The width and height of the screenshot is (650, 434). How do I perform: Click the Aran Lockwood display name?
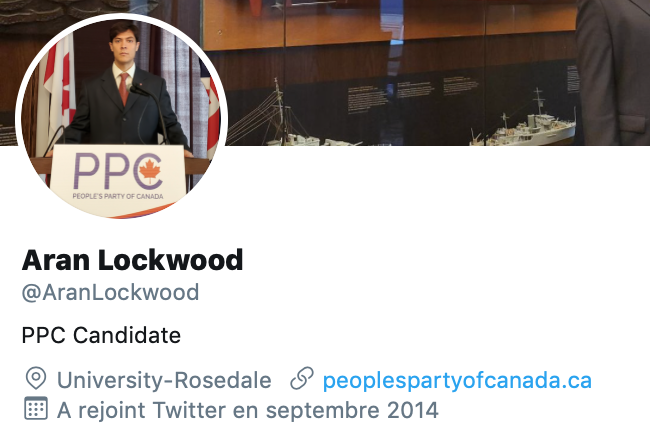tap(132, 260)
